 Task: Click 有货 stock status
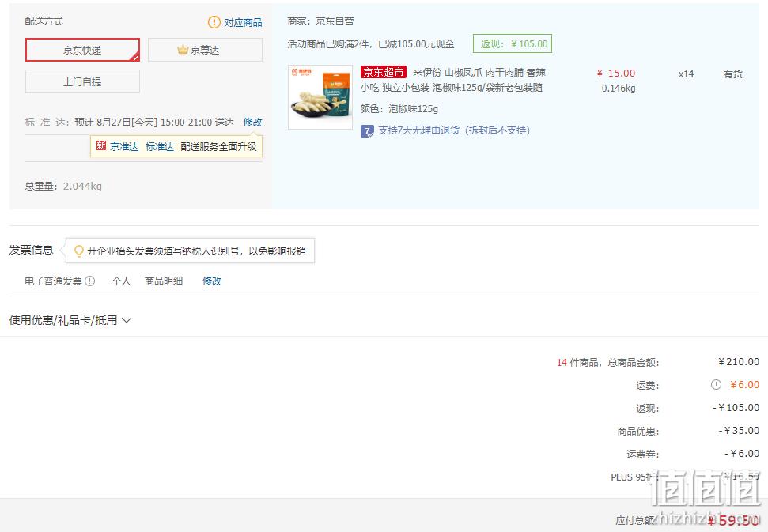(x=732, y=74)
